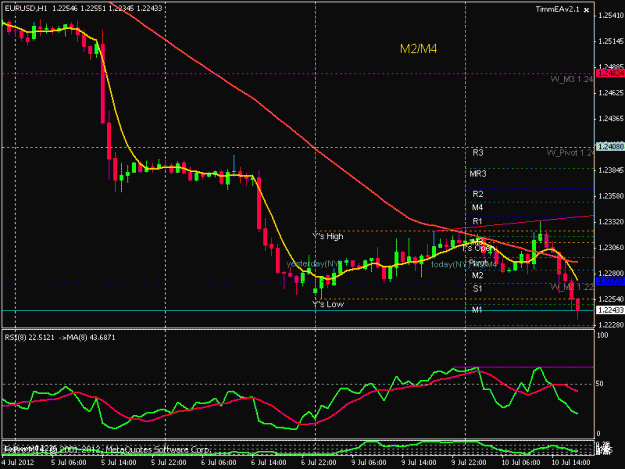Select the Y's Low label

pos(328,304)
